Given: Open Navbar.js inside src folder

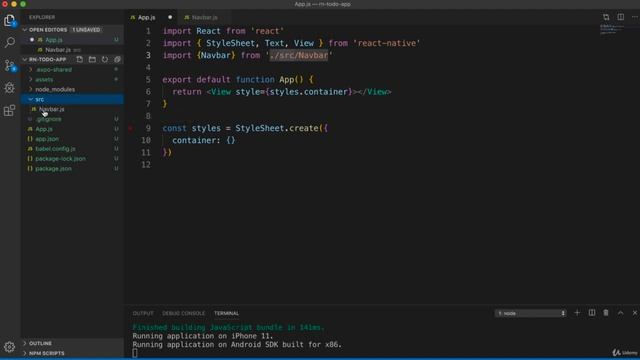Looking at the screenshot, I should (51, 109).
